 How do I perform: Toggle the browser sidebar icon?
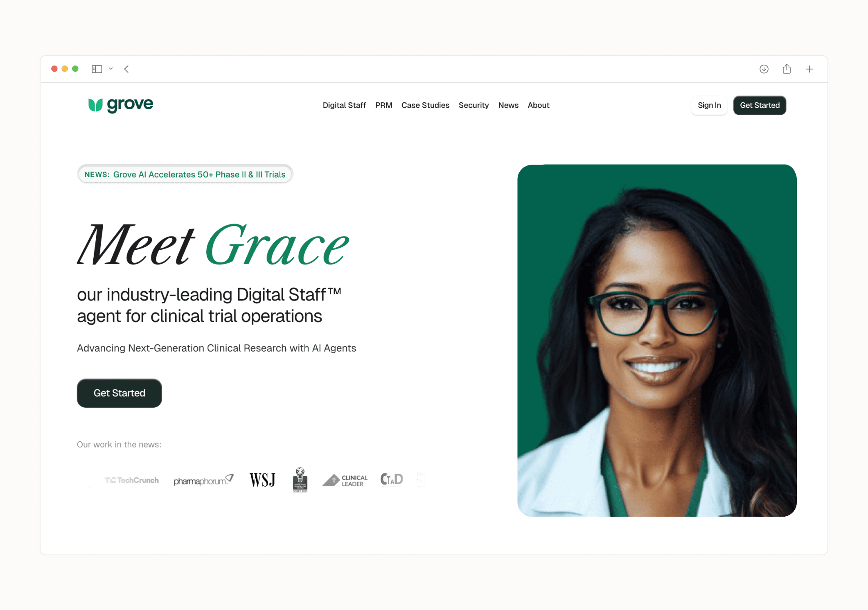coord(97,69)
